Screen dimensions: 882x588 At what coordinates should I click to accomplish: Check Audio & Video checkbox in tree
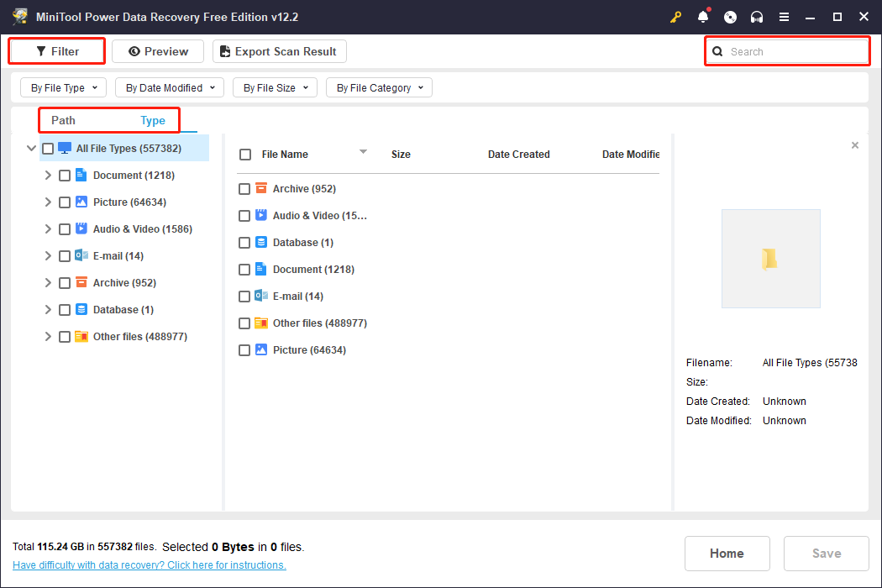pos(65,229)
